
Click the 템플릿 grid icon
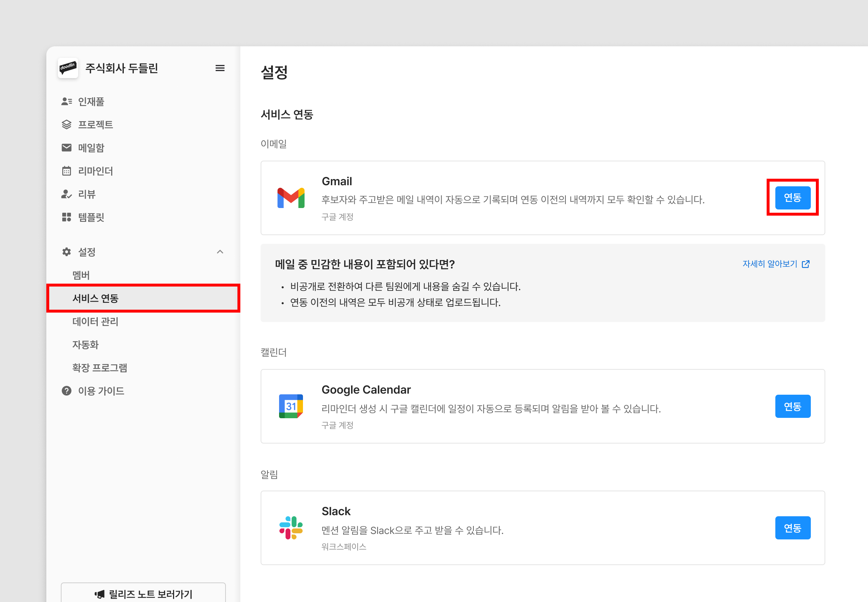(66, 217)
